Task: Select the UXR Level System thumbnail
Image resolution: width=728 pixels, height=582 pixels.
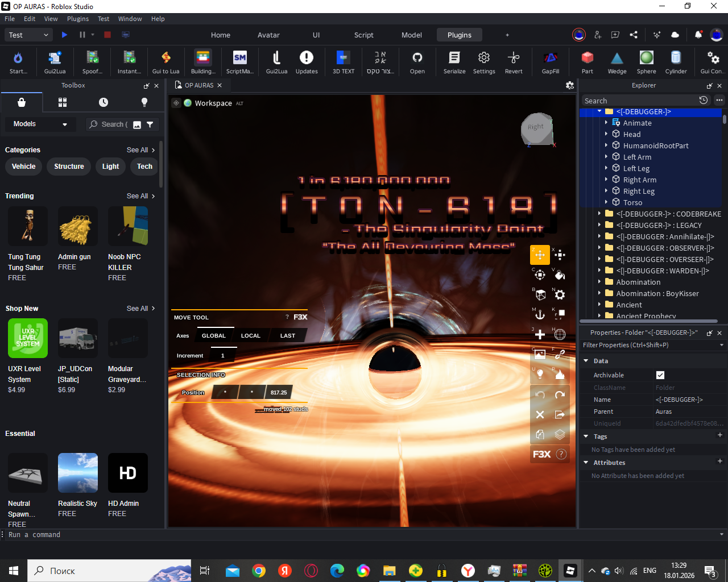Action: point(28,338)
